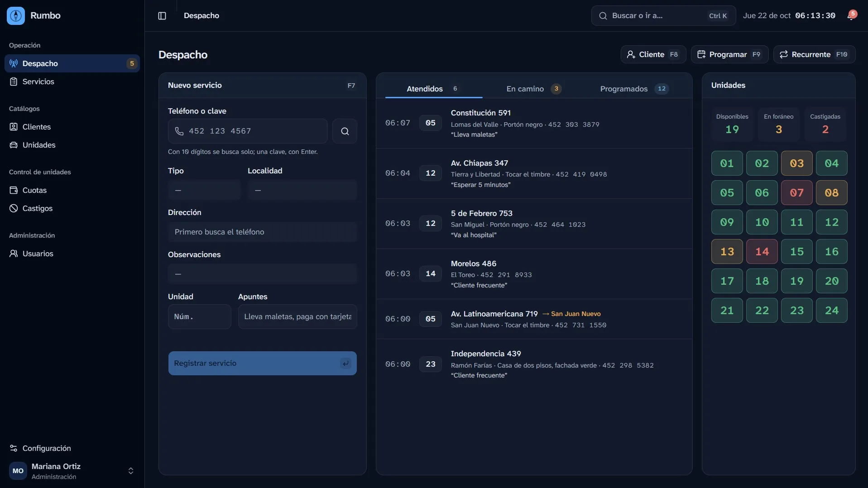Click the Usuarios people icon

pos(14,254)
